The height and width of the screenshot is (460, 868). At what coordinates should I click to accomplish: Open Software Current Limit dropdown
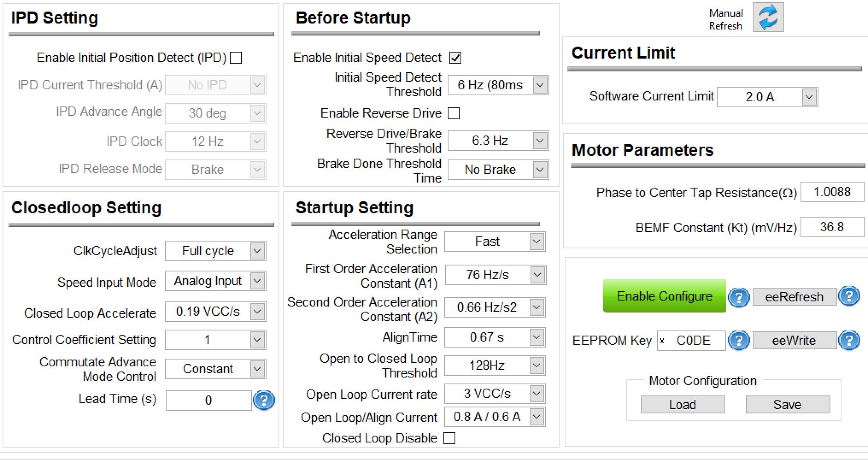point(809,97)
